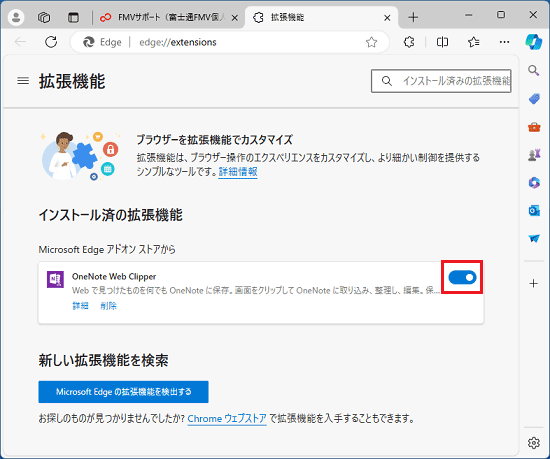Open a new tab with plus button
550x459 pixels.
(x=413, y=17)
